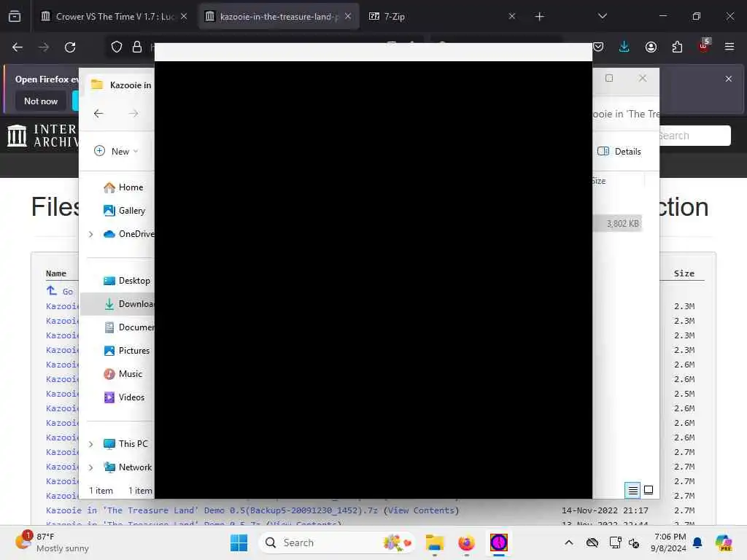Open notifications bell icon
This screenshot has height=560, width=747.
click(697, 542)
